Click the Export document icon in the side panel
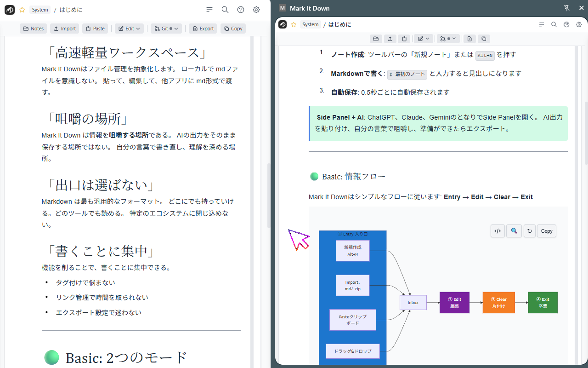The width and height of the screenshot is (588, 368). point(469,39)
